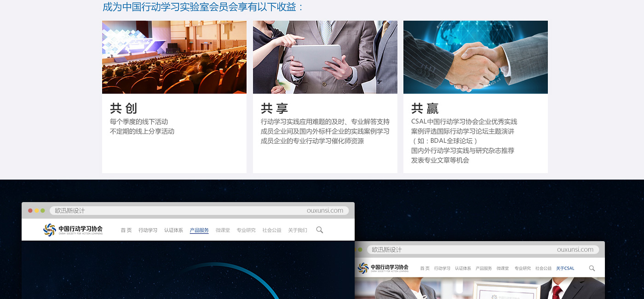Click the line 每个季度的线下活动
The image size is (644, 299).
pos(139,122)
